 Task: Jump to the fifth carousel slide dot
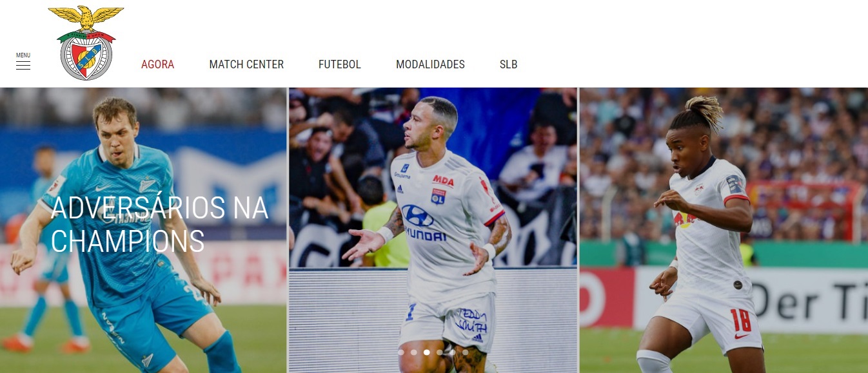(453, 352)
